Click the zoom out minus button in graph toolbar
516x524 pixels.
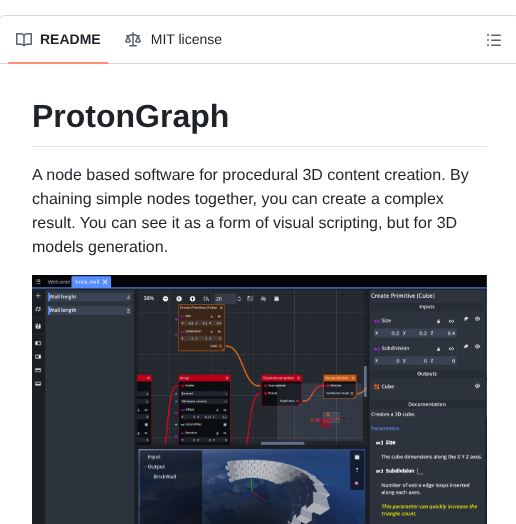(165, 299)
